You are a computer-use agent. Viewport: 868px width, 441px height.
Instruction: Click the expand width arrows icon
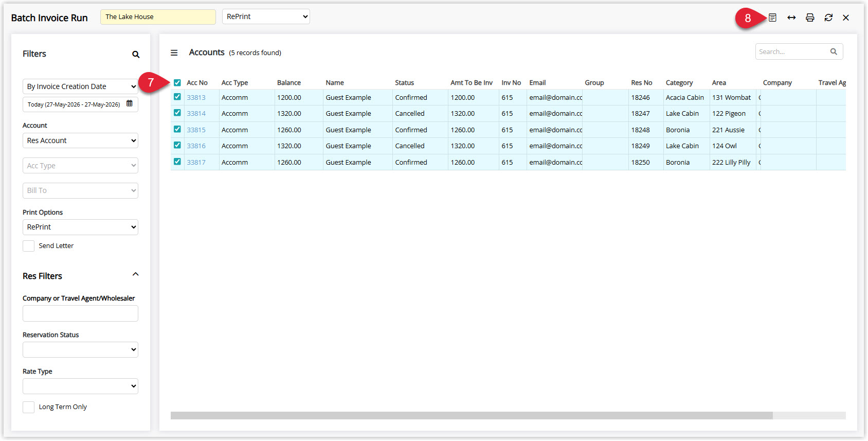pos(791,17)
